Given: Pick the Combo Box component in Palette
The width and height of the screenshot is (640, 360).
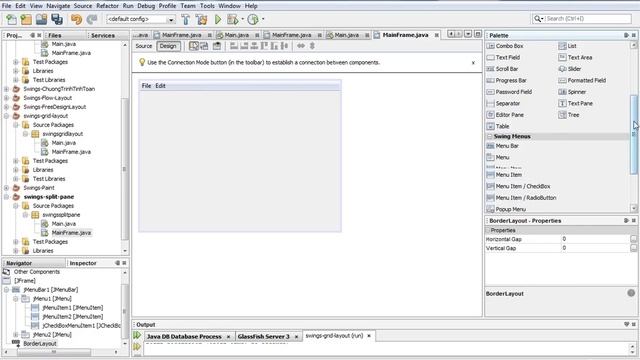Looking at the screenshot, I should click(x=505, y=46).
